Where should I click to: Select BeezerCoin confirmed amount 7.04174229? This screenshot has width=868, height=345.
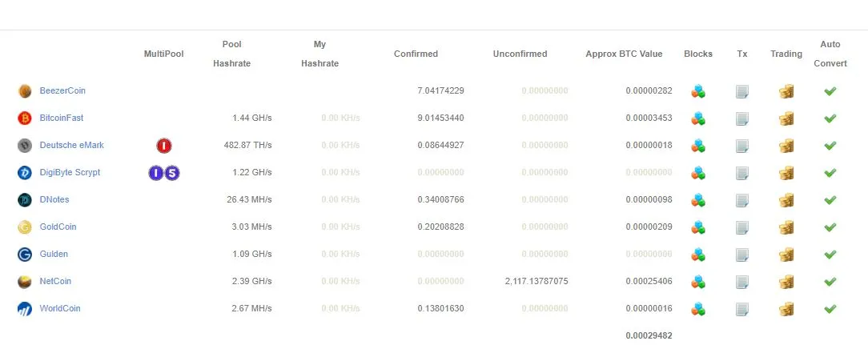(440, 90)
